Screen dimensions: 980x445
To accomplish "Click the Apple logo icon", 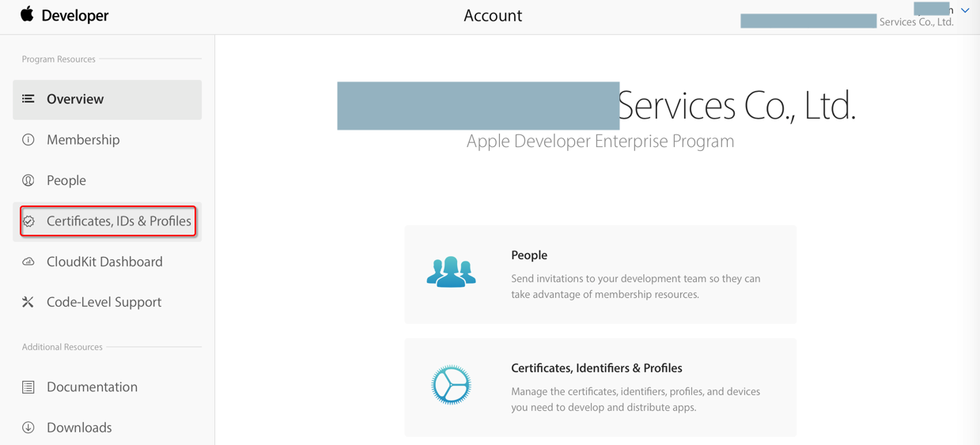I will (27, 14).
